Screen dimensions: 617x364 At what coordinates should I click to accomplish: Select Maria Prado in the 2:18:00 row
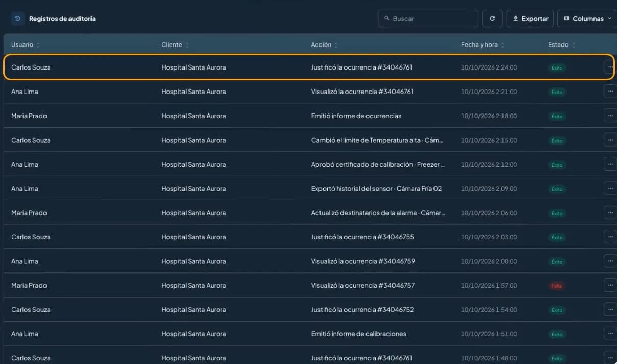[29, 116]
